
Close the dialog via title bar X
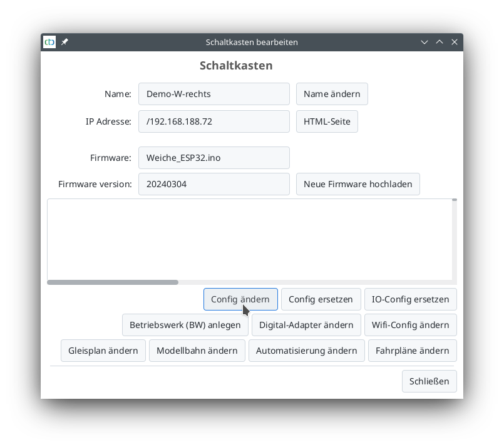point(455,42)
